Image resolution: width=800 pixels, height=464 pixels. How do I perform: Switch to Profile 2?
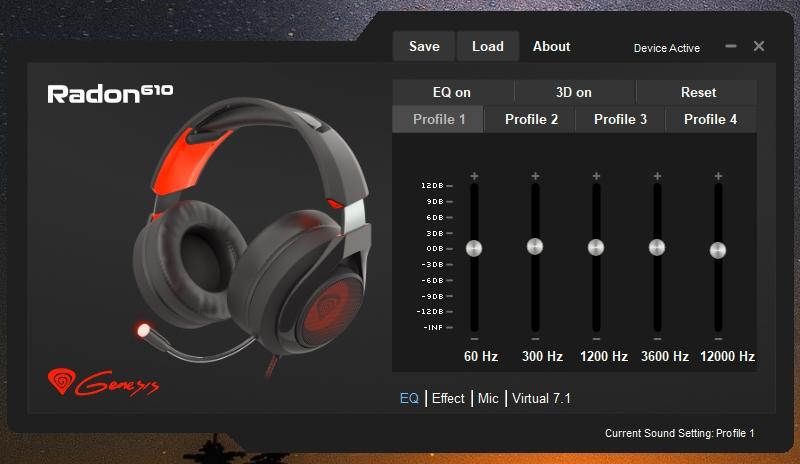click(531, 119)
